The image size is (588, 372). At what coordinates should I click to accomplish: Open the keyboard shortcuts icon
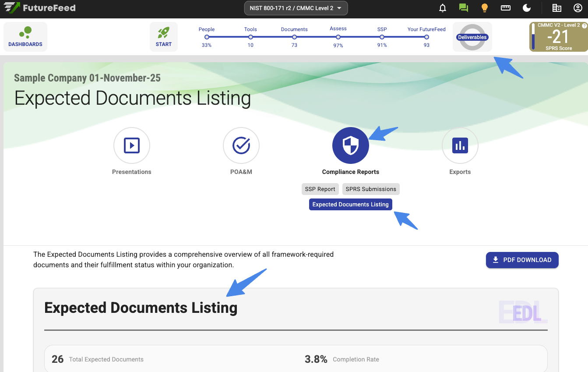505,7
